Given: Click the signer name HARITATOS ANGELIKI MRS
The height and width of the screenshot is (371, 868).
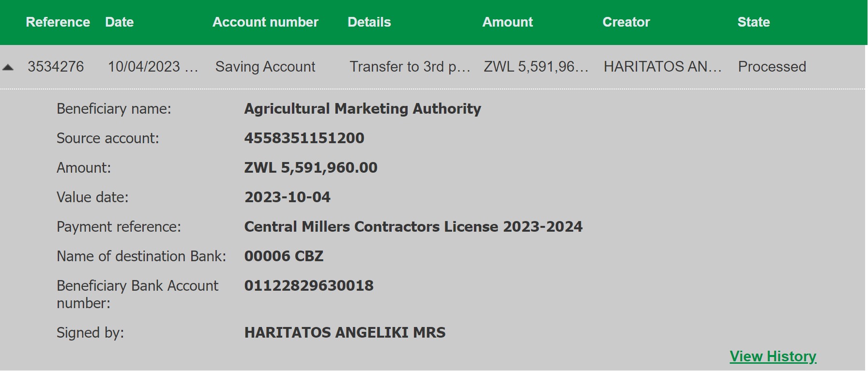Looking at the screenshot, I should tap(345, 333).
